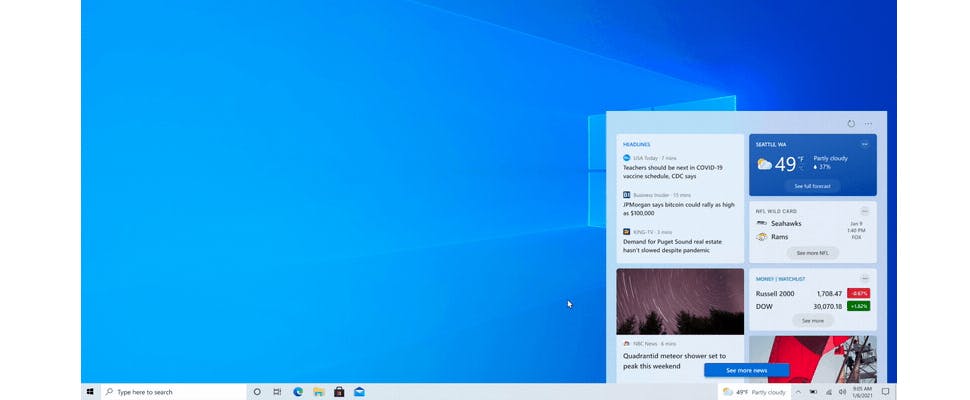Click the 30,070.18 DOW value
Image resolution: width=970 pixels, height=400 pixels.
(828, 306)
